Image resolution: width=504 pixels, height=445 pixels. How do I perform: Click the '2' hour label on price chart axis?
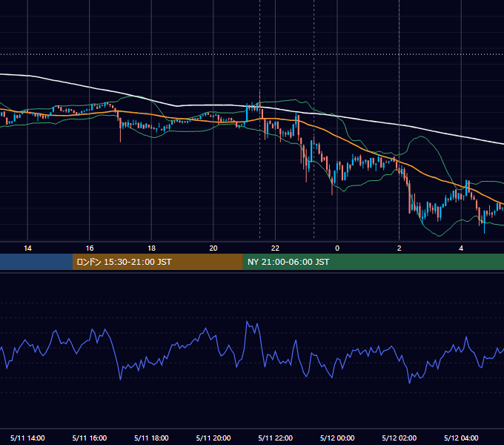pyautogui.click(x=399, y=248)
